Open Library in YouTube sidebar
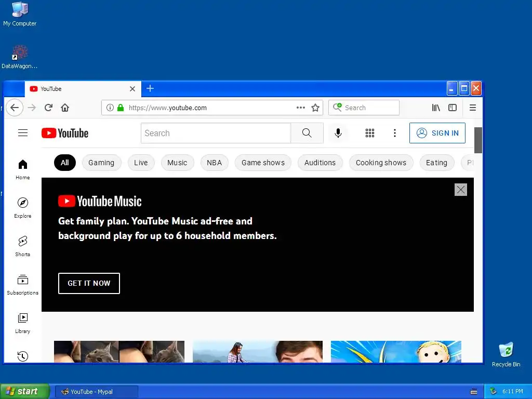The image size is (532, 399). click(x=23, y=323)
